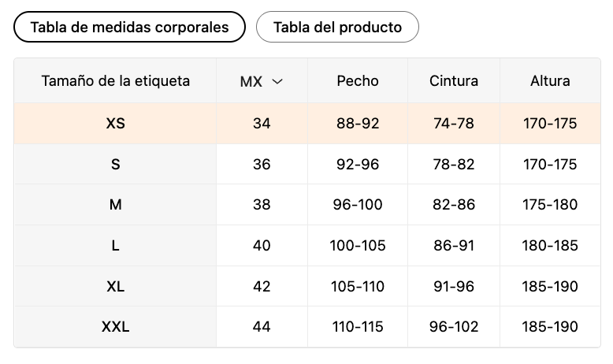613x364 pixels.
Task: Select the XS size row
Action: 115,124
